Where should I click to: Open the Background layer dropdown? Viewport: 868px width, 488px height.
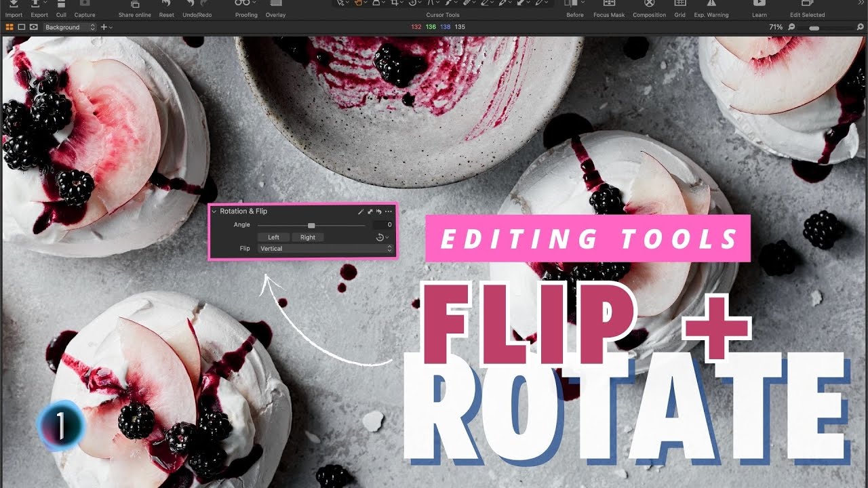pos(70,27)
